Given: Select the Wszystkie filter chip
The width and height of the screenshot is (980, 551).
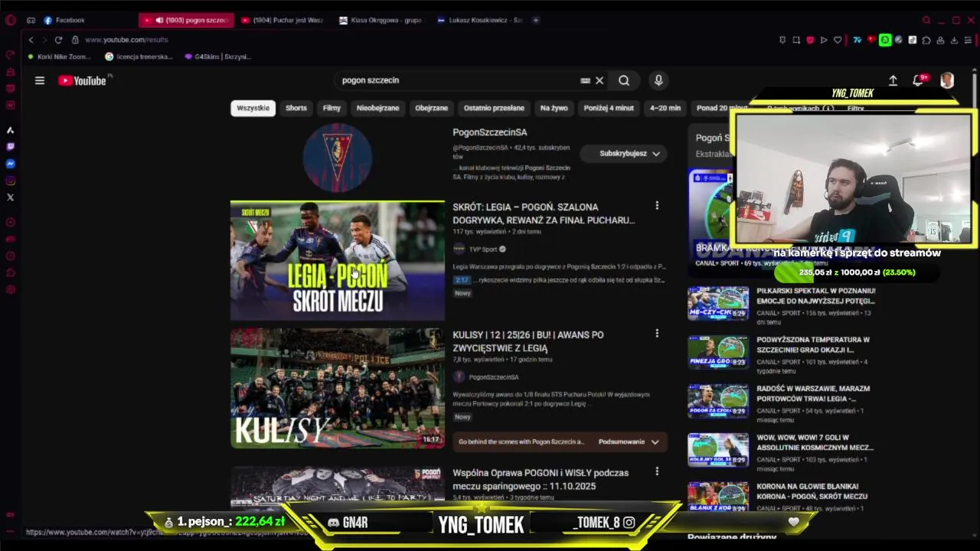Looking at the screenshot, I should [253, 108].
